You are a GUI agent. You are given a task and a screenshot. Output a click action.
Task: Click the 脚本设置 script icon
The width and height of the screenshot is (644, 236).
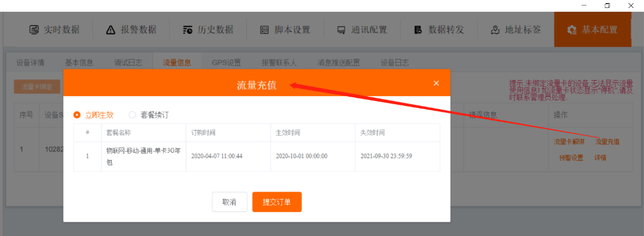point(264,30)
